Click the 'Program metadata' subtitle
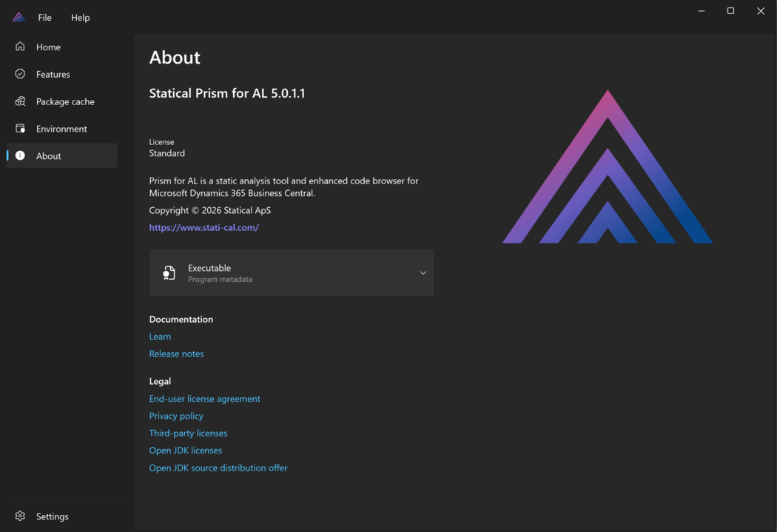The height and width of the screenshot is (532, 777). pyautogui.click(x=220, y=280)
